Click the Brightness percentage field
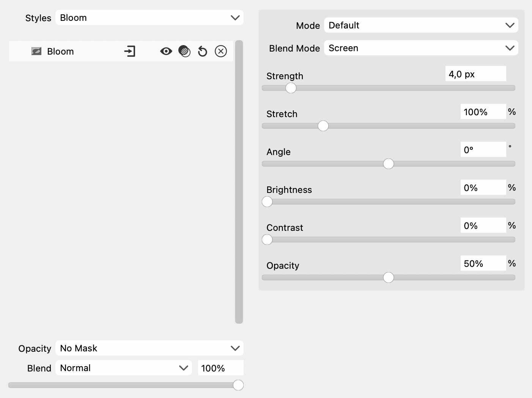 [x=483, y=188]
